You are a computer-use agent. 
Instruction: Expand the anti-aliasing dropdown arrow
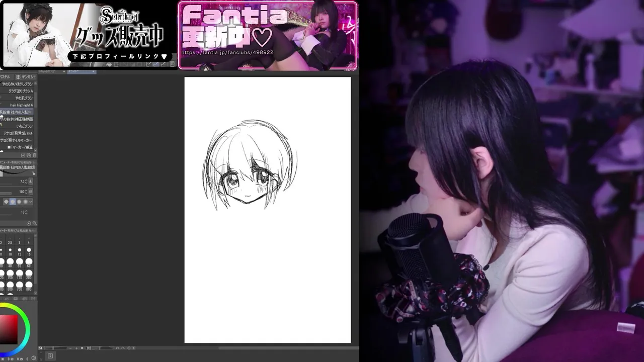coord(31,202)
